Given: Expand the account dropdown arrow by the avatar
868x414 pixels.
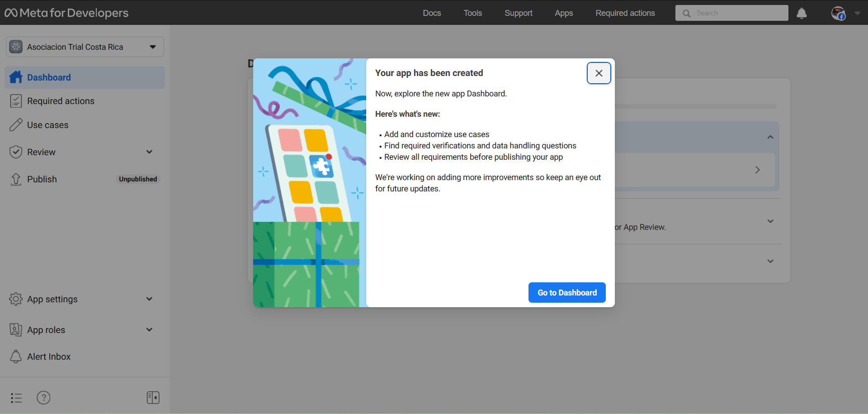Looking at the screenshot, I should 857,13.
